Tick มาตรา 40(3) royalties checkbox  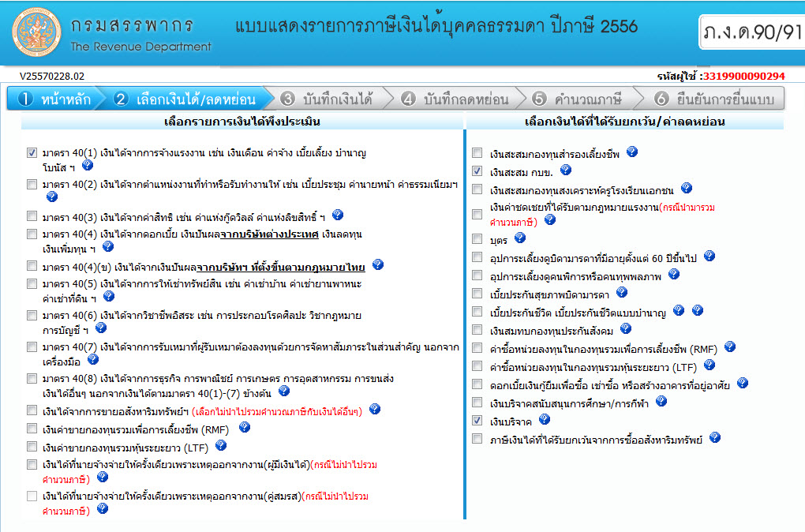coord(32,216)
